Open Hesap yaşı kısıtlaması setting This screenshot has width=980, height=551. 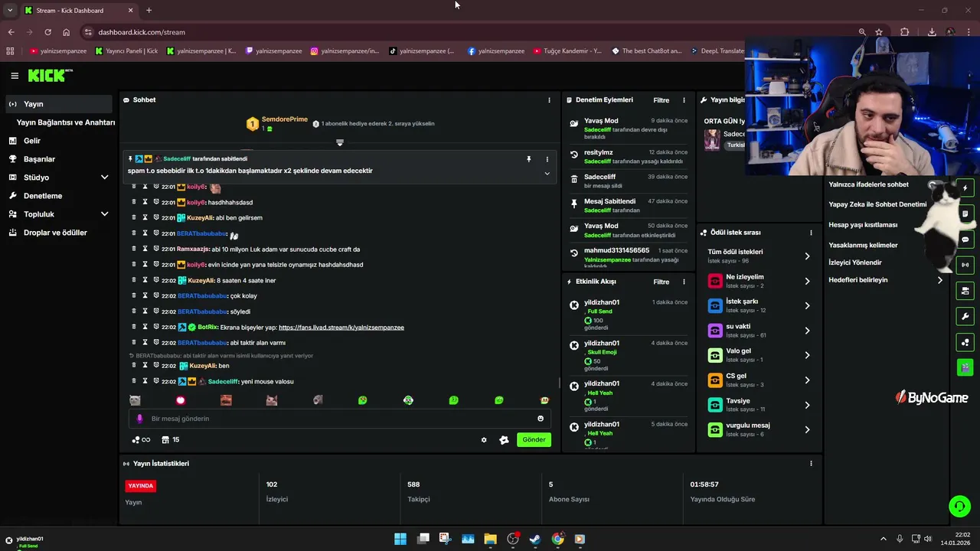[x=863, y=225]
